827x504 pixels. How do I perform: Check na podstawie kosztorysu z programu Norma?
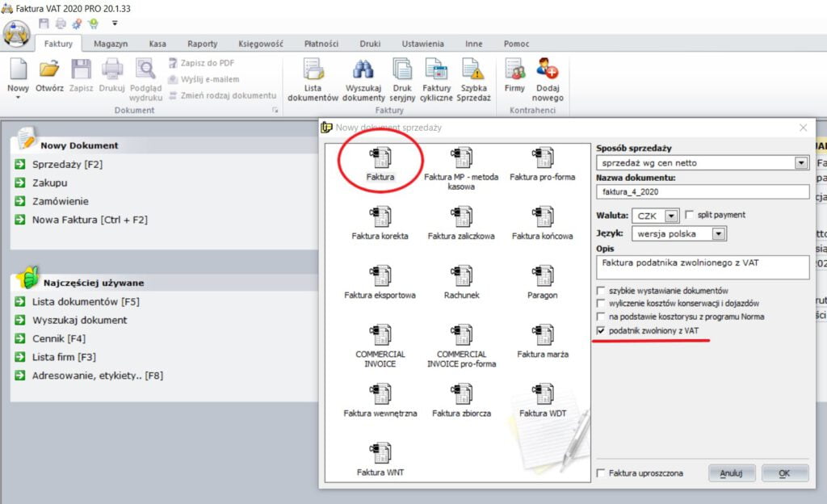click(x=601, y=317)
